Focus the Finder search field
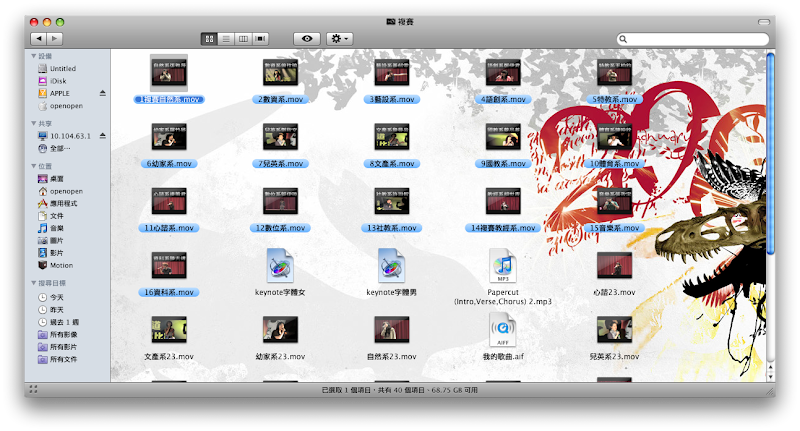The width and height of the screenshot is (800, 431). click(x=693, y=39)
